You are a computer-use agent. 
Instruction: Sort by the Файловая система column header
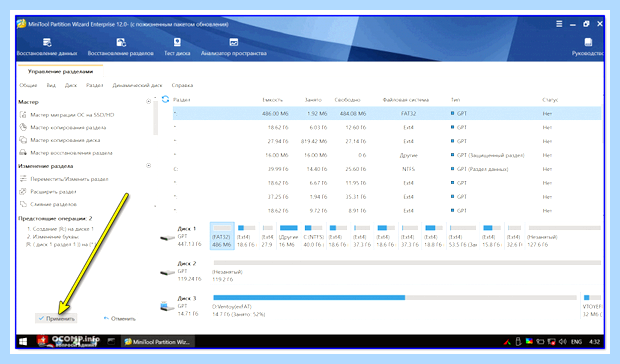[x=406, y=100]
